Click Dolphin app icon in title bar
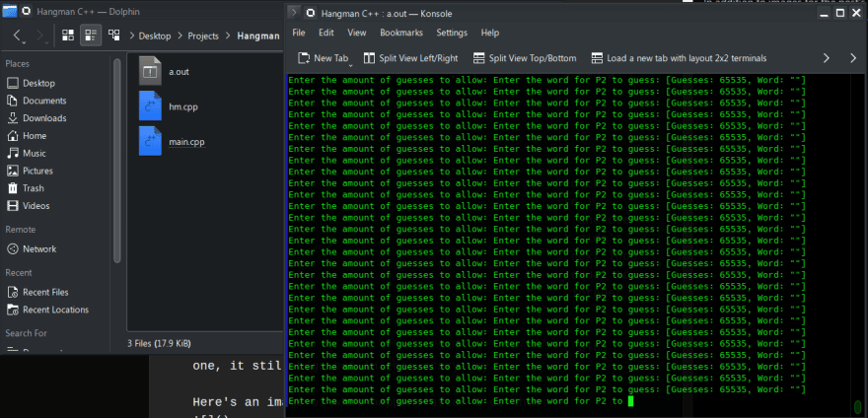Viewport: 868px width, 418px height. click(10, 11)
